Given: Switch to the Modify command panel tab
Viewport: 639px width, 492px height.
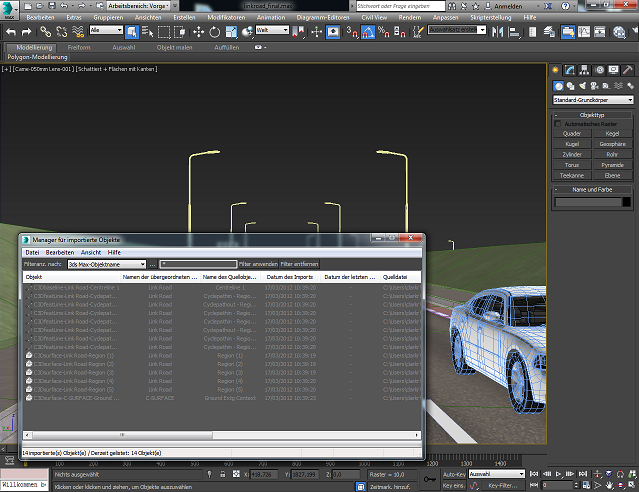Looking at the screenshot, I should [569, 70].
